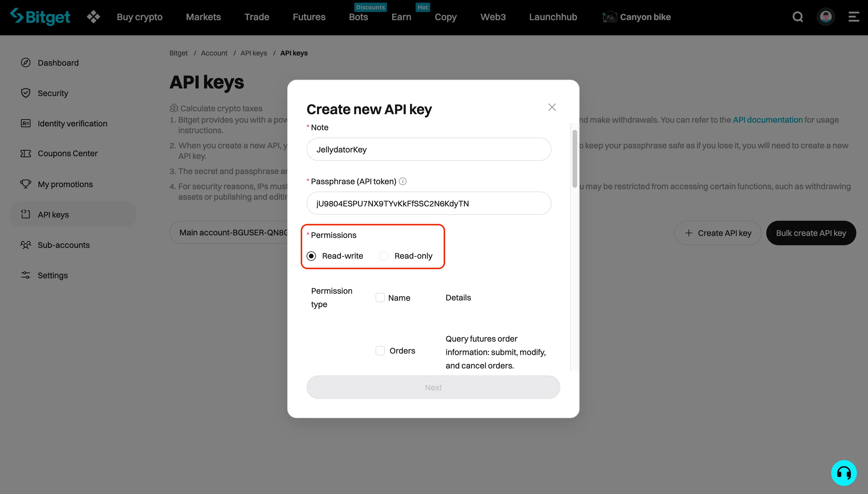Open the Canyon bike promotion link
The image size is (868, 494).
[637, 17]
